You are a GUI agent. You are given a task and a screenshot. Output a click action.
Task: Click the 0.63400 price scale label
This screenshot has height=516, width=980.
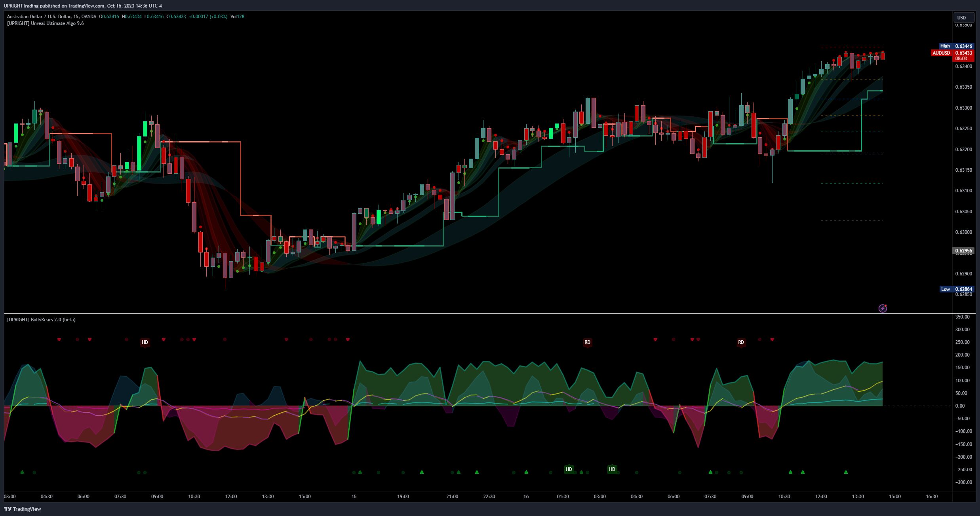(x=963, y=66)
